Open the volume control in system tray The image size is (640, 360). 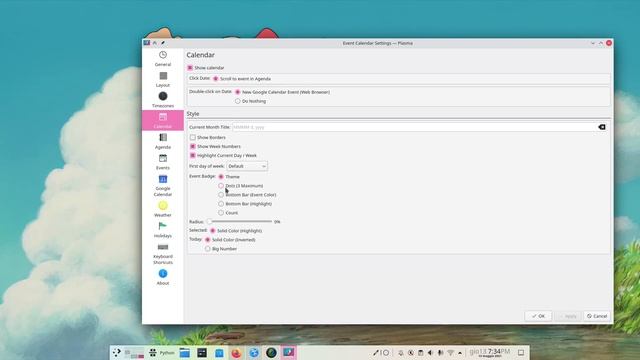coord(430,353)
